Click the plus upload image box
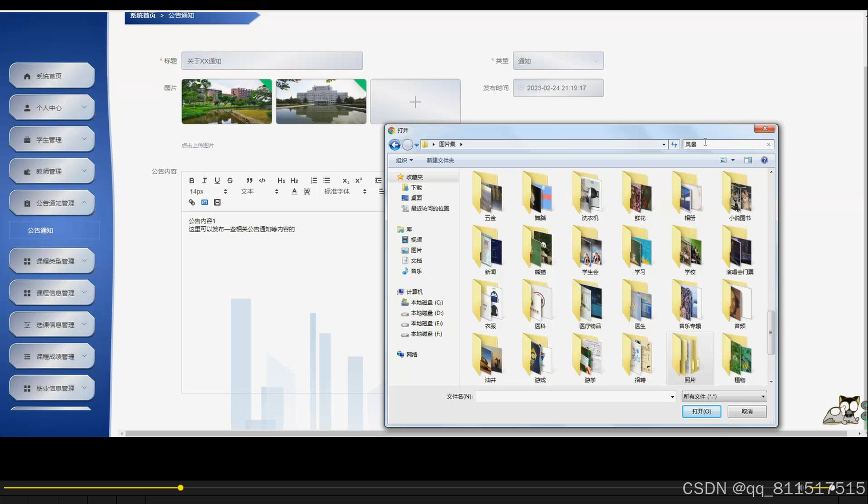The image size is (868, 504). click(x=415, y=101)
